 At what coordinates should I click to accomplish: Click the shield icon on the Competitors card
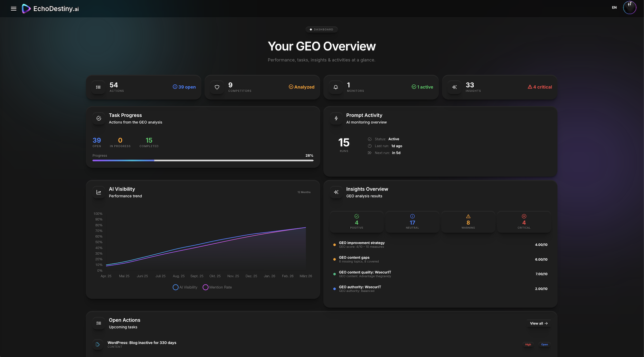click(217, 87)
